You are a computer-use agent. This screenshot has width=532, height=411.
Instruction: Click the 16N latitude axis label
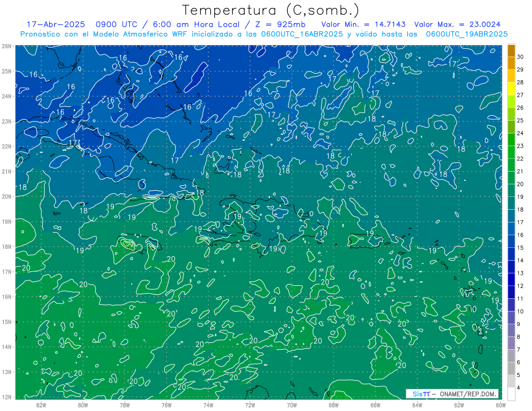coord(6,297)
